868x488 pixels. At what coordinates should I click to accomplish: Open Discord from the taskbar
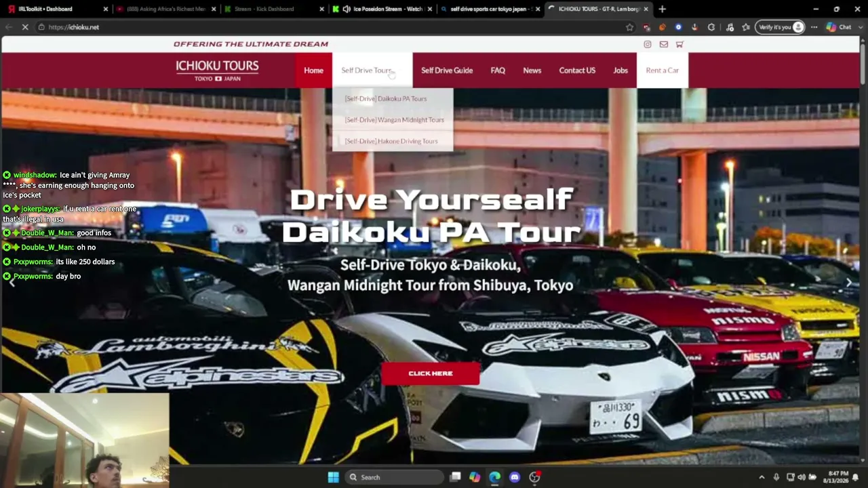[x=515, y=477]
